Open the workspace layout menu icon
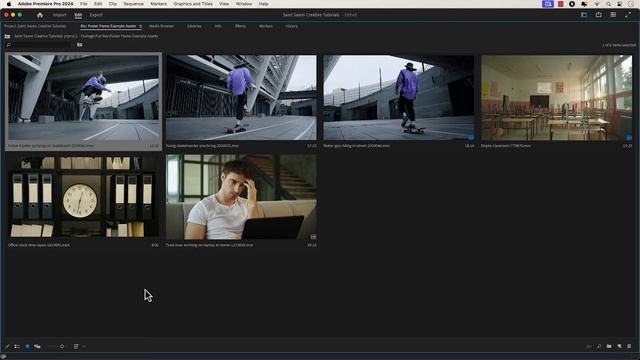The image size is (640, 360). tap(613, 15)
